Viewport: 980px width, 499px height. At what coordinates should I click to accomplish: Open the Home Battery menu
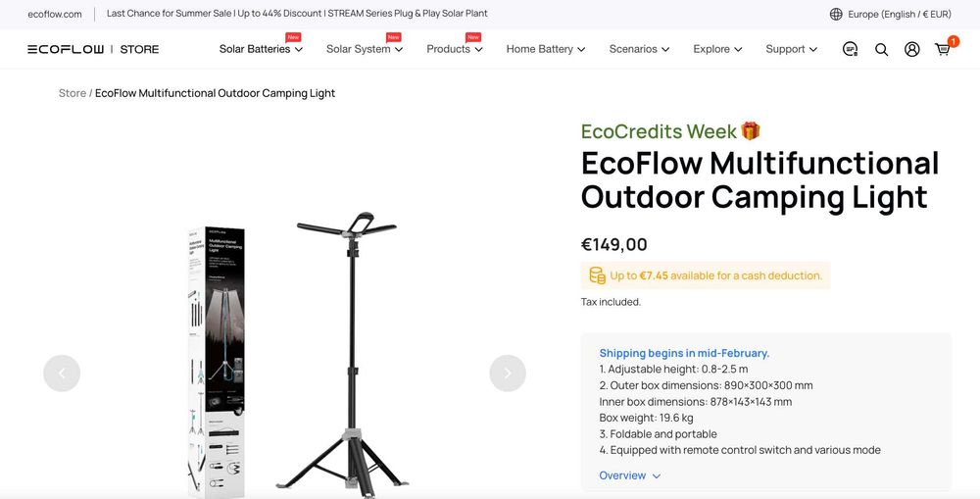pyautogui.click(x=546, y=49)
